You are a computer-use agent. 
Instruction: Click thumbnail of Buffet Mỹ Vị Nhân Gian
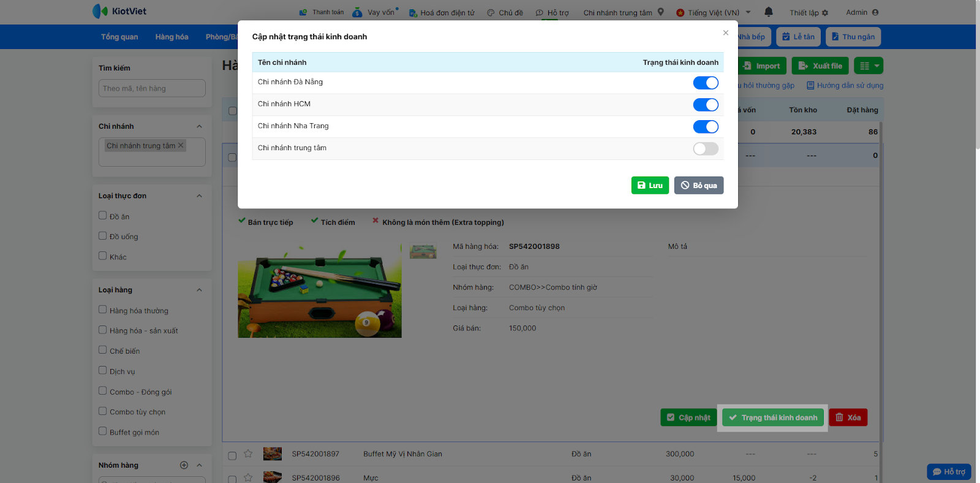273,454
